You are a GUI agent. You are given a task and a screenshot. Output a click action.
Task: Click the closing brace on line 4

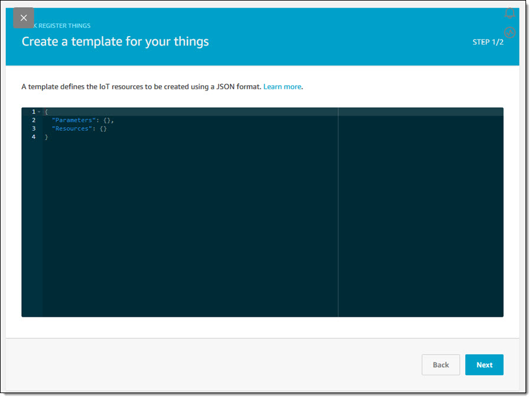click(46, 137)
